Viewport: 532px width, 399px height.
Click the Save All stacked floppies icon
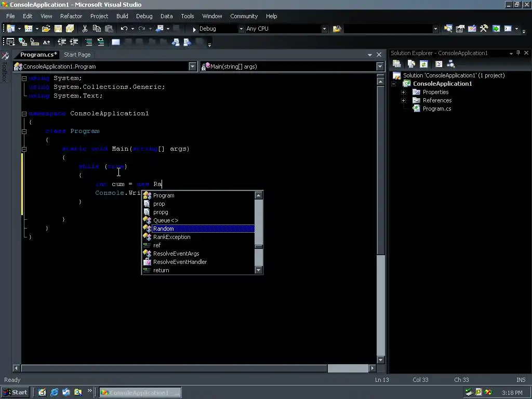tap(70, 29)
